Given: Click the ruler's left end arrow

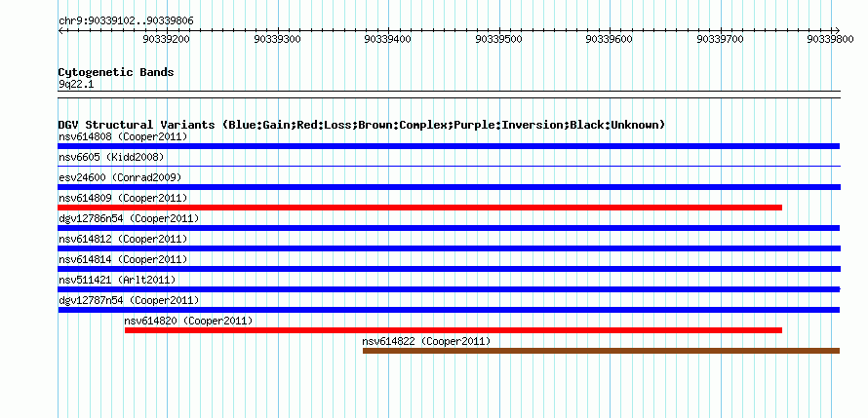Looking at the screenshot, I should click(60, 30).
